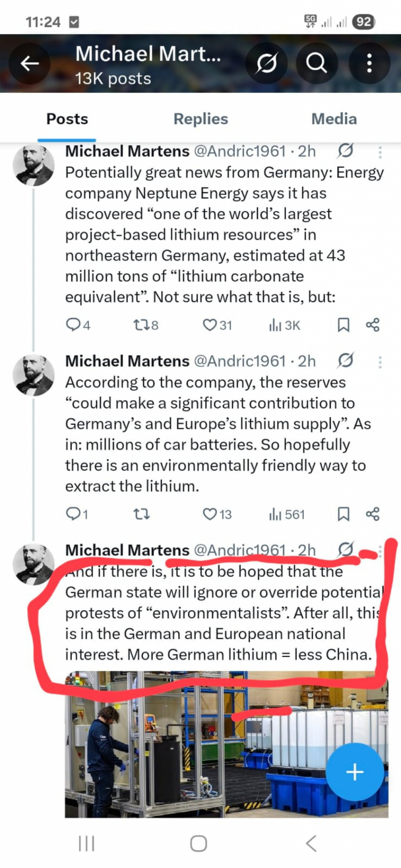Tap the back arrow in header
Viewport: 401px width, 868px height.
[30, 64]
